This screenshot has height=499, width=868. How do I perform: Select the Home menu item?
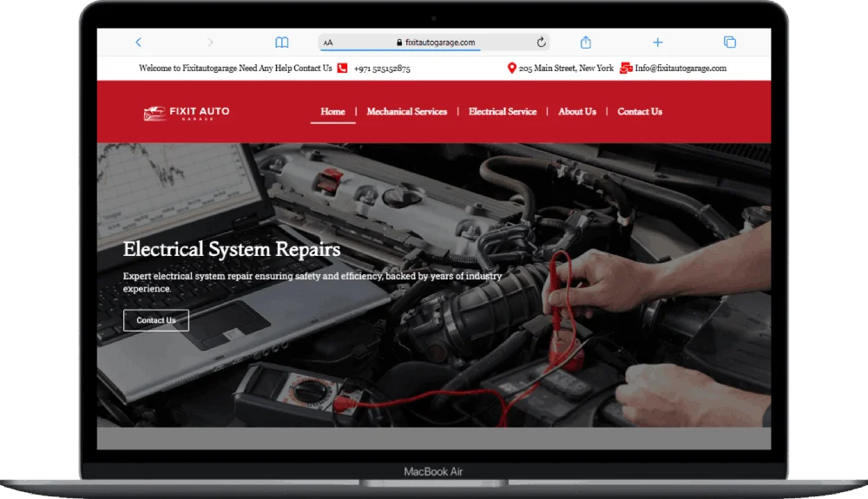click(332, 112)
